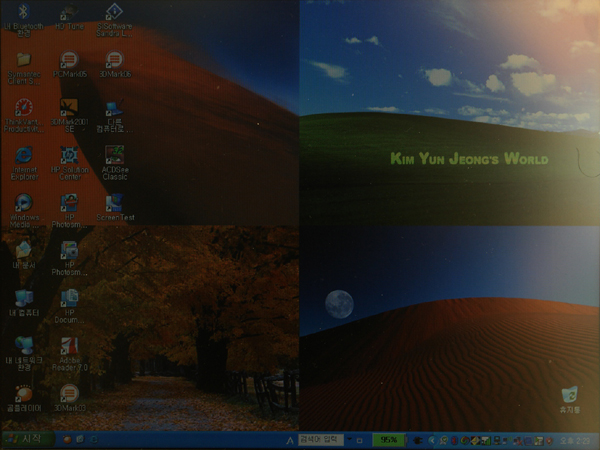Click the 다른 컴퓨터로 shortcut icon
Viewport: 600px width, 450px height.
click(114, 116)
